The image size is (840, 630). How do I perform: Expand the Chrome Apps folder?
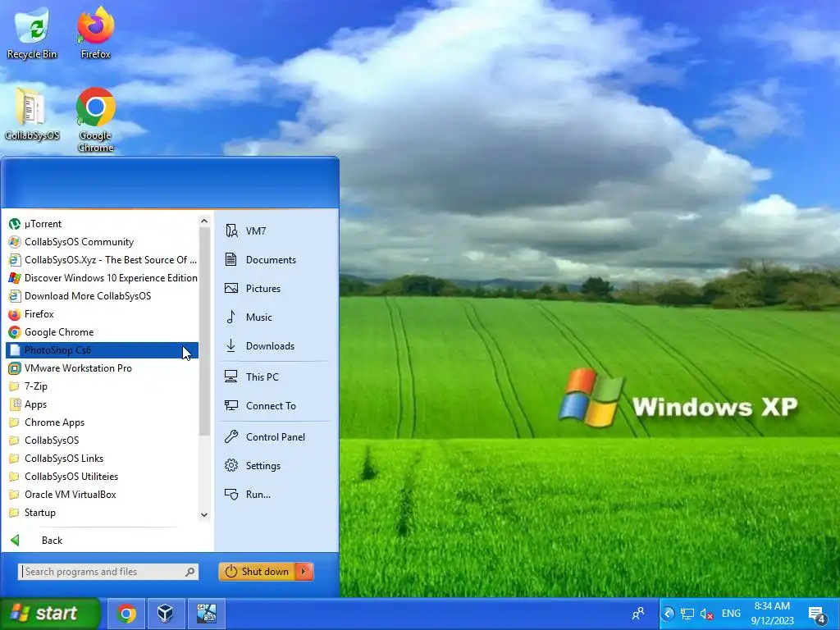pyautogui.click(x=102, y=422)
